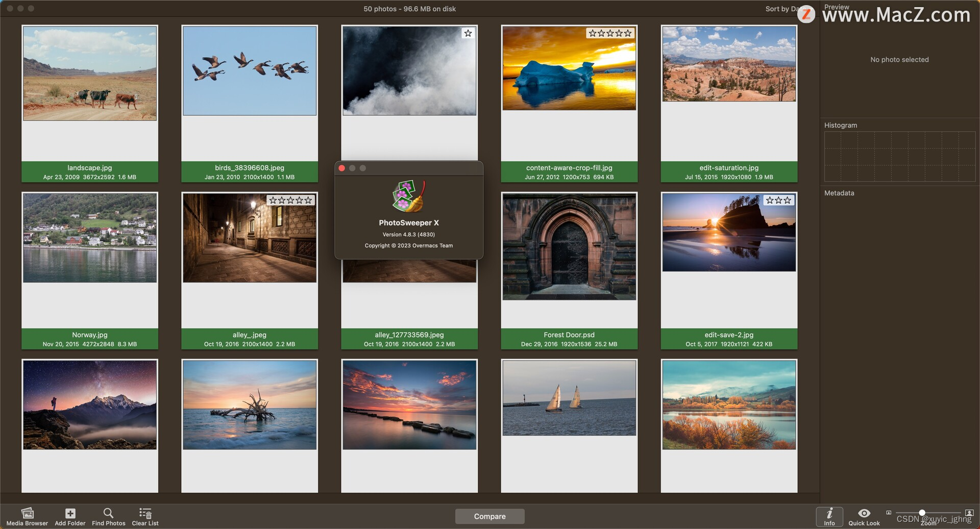Viewport: 980px width, 529px height.
Task: Select the blue iceberg sunset photo
Action: click(x=569, y=68)
